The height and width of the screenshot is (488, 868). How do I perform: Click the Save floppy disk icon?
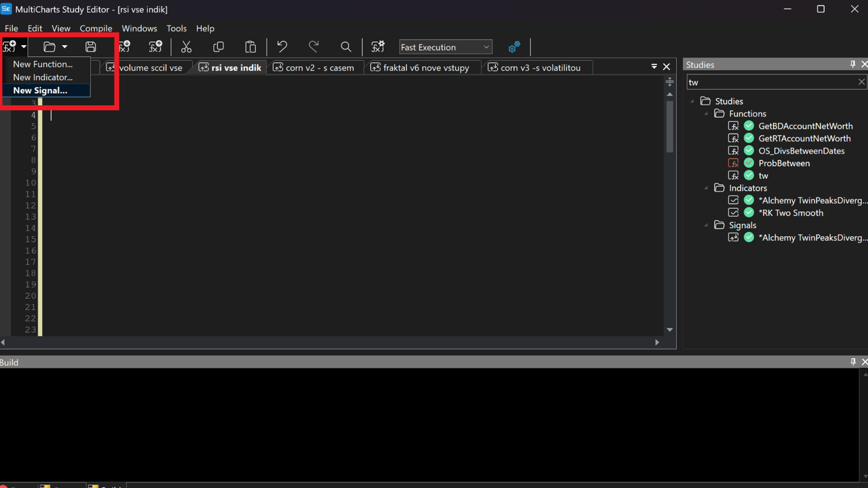coord(91,47)
